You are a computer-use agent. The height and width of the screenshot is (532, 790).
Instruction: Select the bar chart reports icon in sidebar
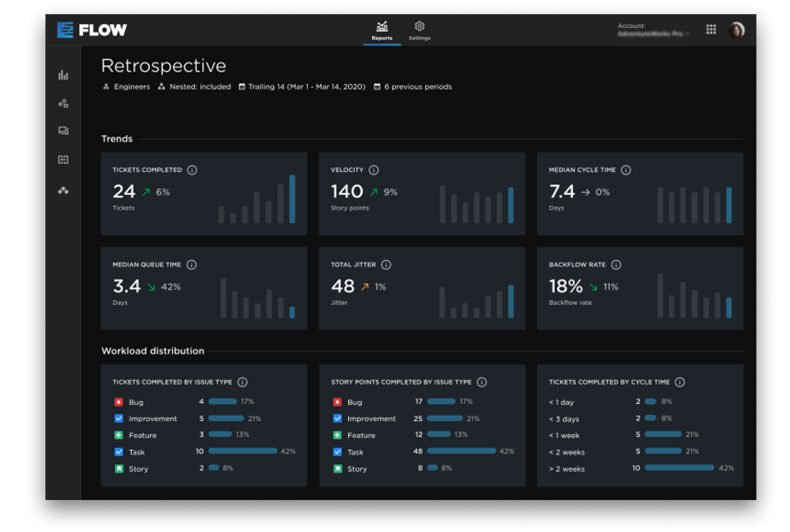(64, 74)
